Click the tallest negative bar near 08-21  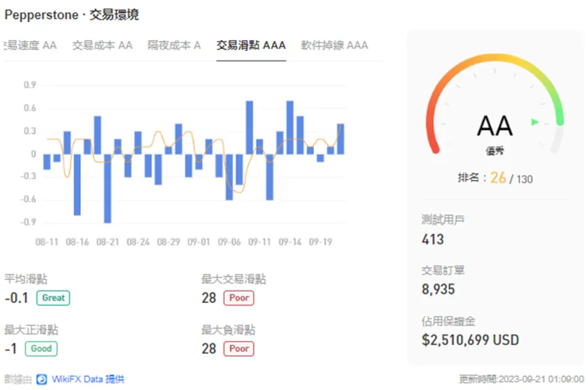(x=107, y=189)
